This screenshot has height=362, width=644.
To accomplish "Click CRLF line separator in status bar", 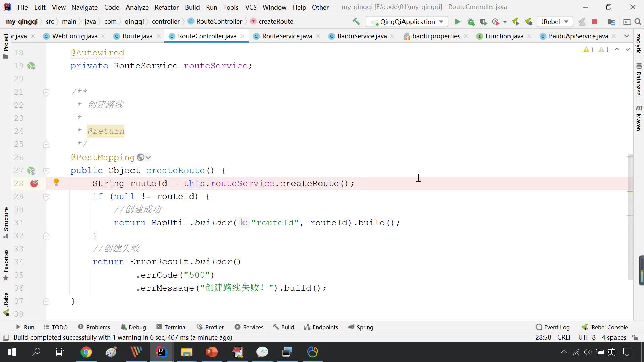I will tap(565, 338).
